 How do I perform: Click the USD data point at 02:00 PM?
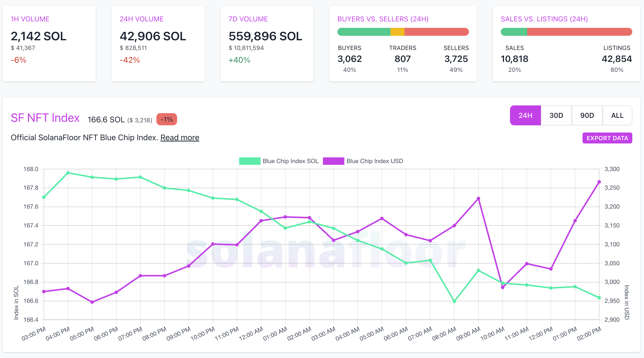click(x=599, y=182)
